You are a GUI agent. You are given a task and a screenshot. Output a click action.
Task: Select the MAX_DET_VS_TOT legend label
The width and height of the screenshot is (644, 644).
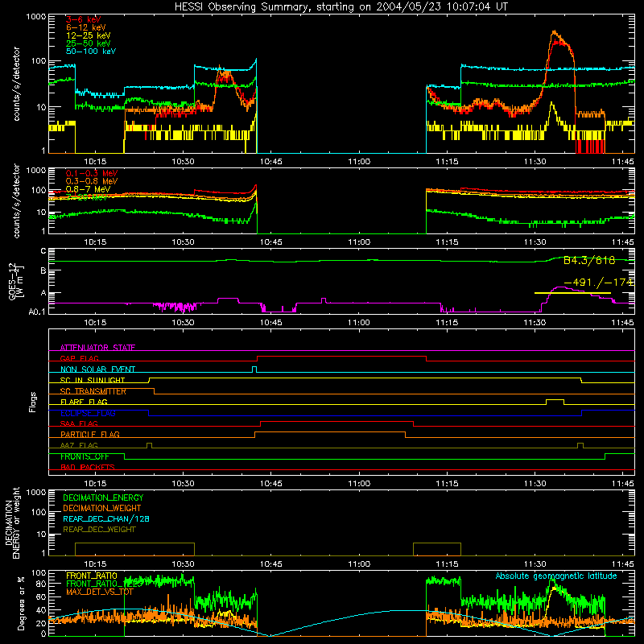pos(100,592)
